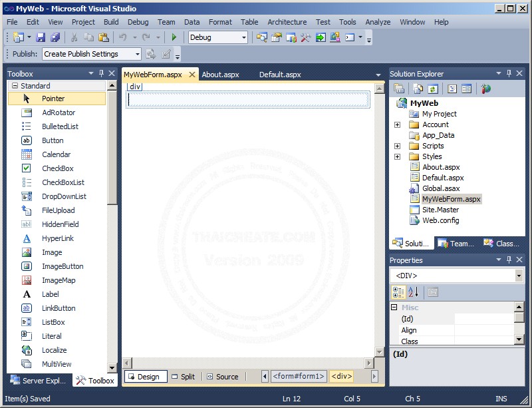The height and width of the screenshot is (408, 532).
Task: Click the New Project icon
Action: coord(19,37)
